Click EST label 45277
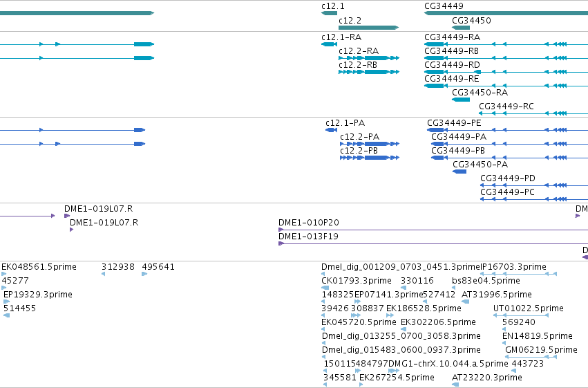The height and width of the screenshot is (388, 588). (x=15, y=281)
